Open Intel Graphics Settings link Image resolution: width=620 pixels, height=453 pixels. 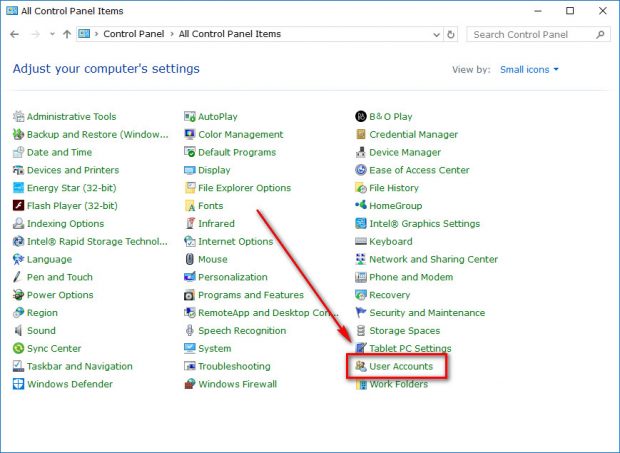tap(424, 223)
